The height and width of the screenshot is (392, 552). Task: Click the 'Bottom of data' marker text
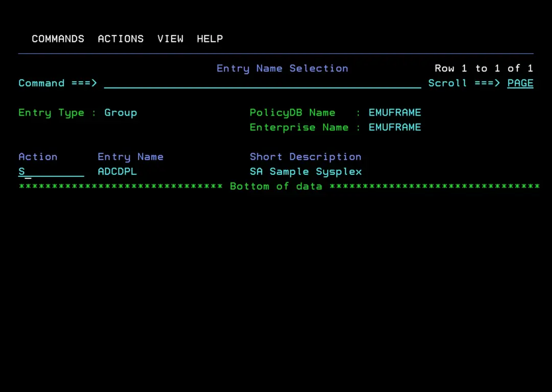click(276, 187)
